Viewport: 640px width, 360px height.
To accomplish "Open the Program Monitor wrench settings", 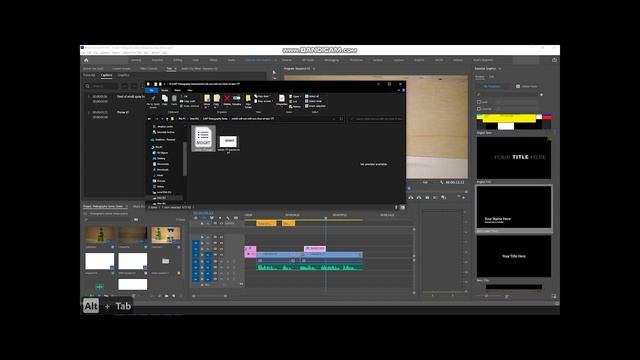I will (x=441, y=182).
